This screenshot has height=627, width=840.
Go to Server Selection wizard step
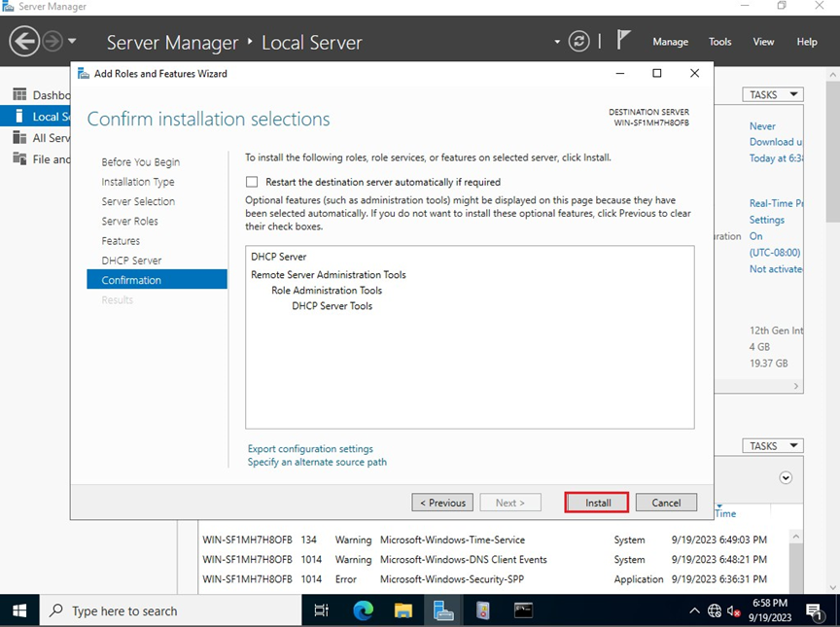(x=138, y=201)
